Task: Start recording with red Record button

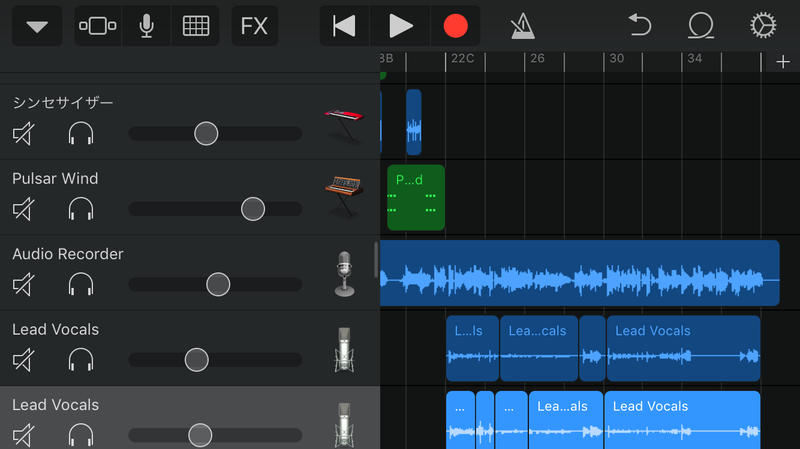Action: click(456, 26)
